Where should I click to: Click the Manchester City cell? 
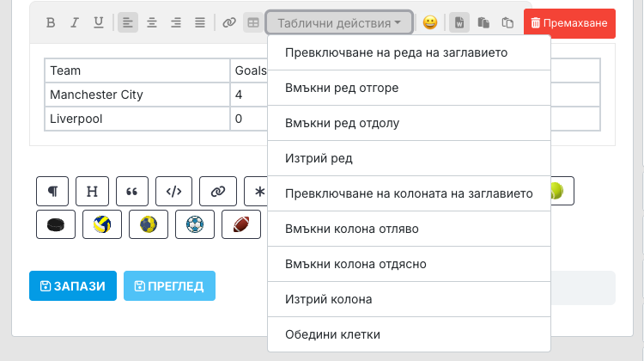[x=137, y=95]
